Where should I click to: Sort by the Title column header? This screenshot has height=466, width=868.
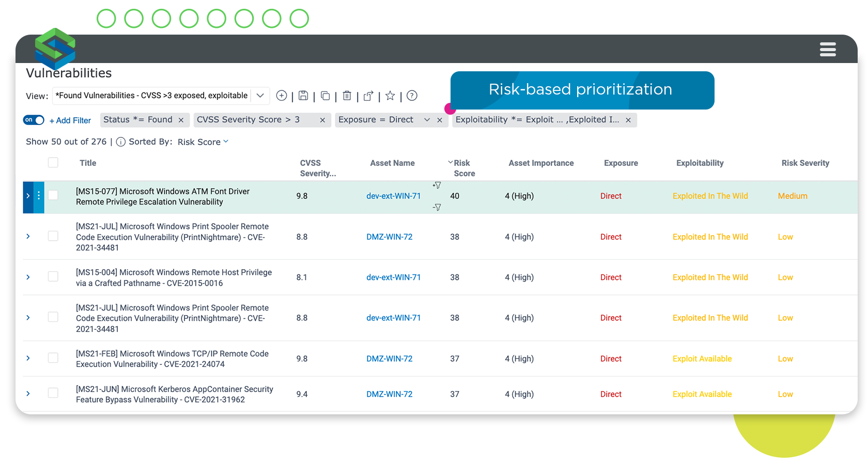point(88,163)
